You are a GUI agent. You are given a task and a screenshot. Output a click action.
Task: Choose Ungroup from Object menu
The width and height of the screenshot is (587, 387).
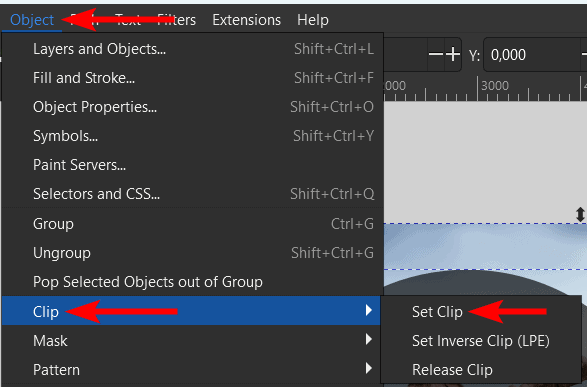click(193, 253)
